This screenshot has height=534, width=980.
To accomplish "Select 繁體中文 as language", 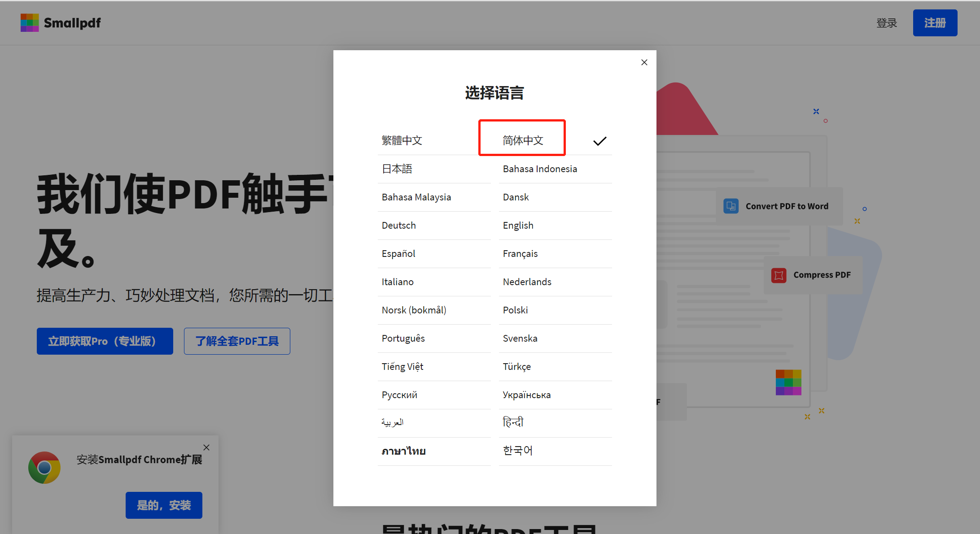I will coord(402,140).
